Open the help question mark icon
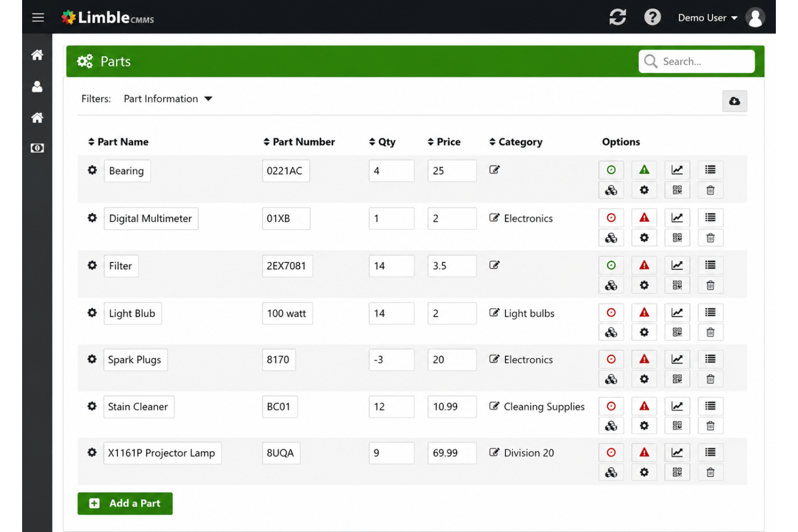 (652, 17)
